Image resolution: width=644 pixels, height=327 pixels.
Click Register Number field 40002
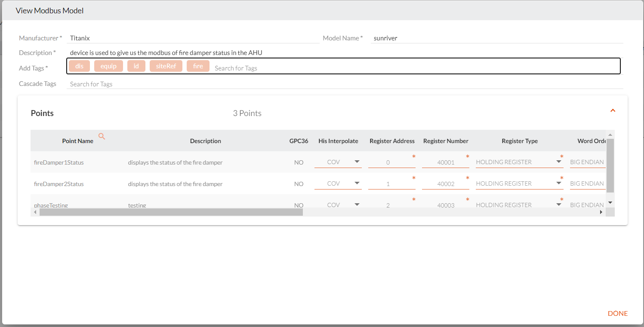tap(446, 184)
